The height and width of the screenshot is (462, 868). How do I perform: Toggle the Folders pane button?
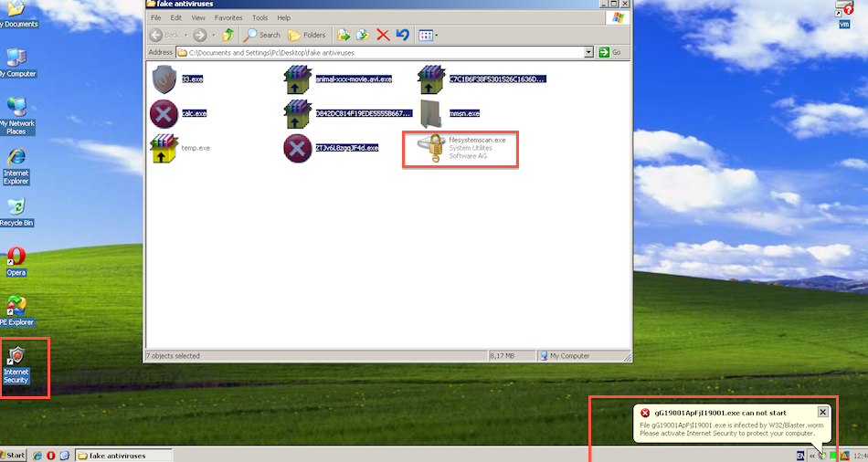(307, 35)
